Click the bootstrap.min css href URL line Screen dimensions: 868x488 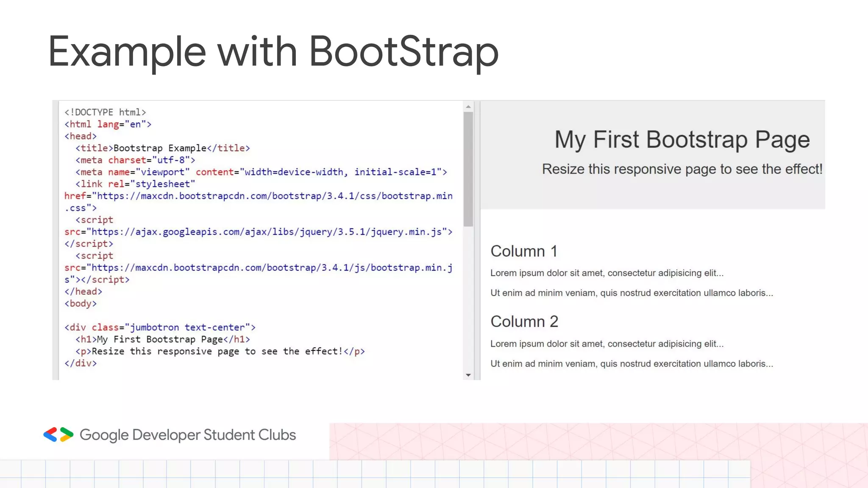coord(259,196)
